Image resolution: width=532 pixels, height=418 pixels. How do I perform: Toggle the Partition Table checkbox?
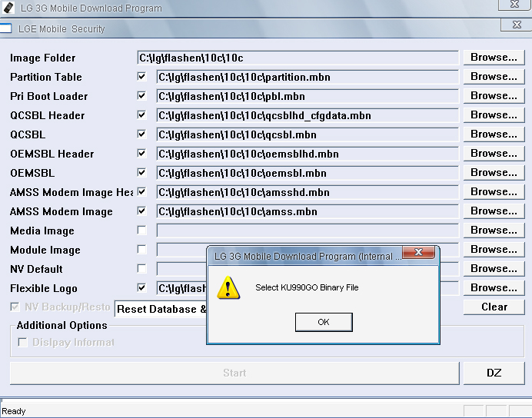(x=141, y=77)
